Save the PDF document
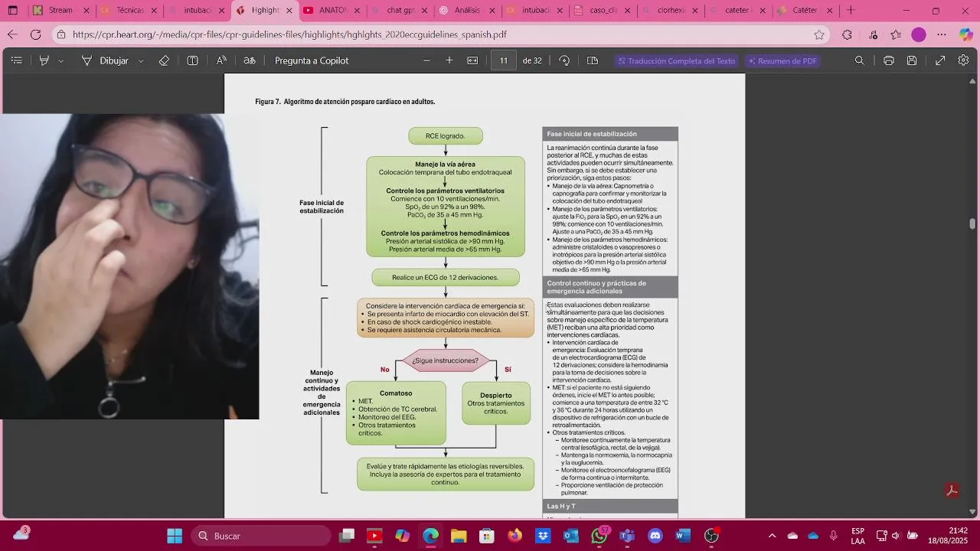Viewport: 980px width, 551px height. tap(912, 60)
